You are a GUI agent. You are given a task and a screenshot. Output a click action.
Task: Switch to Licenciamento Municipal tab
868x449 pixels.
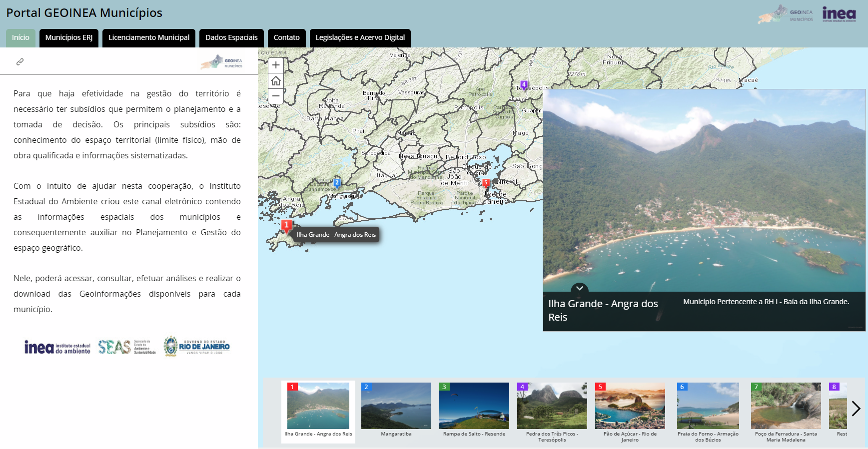[149, 38]
